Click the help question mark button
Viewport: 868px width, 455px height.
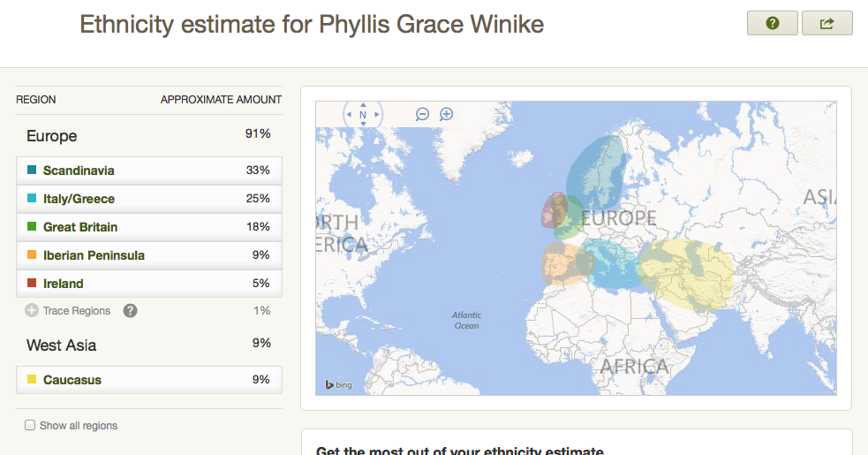[773, 24]
